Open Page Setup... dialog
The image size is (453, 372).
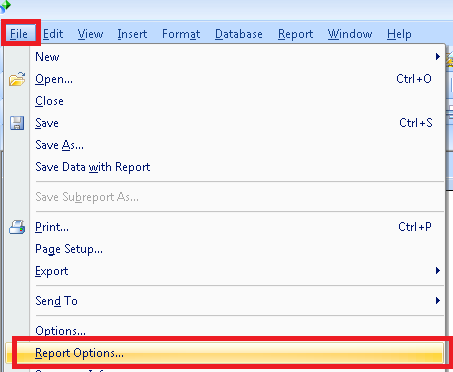click(225, 249)
